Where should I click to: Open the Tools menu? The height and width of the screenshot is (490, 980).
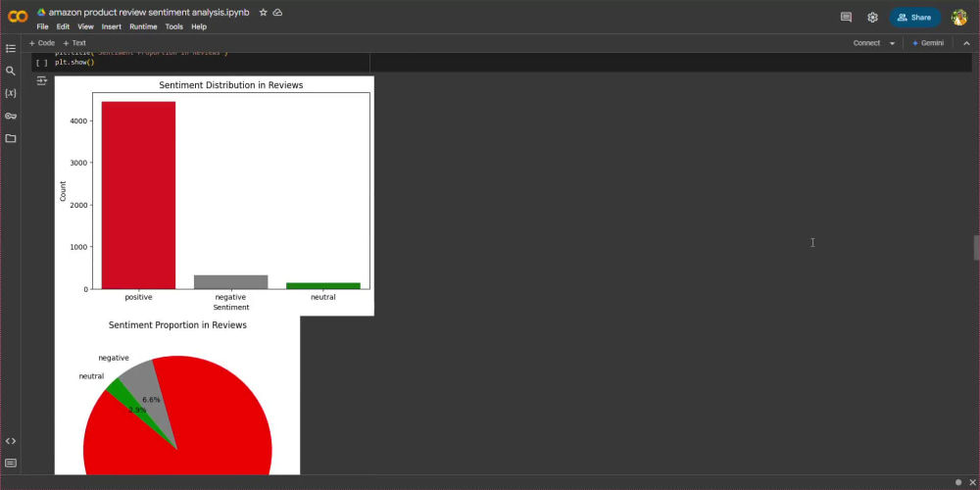coord(174,26)
